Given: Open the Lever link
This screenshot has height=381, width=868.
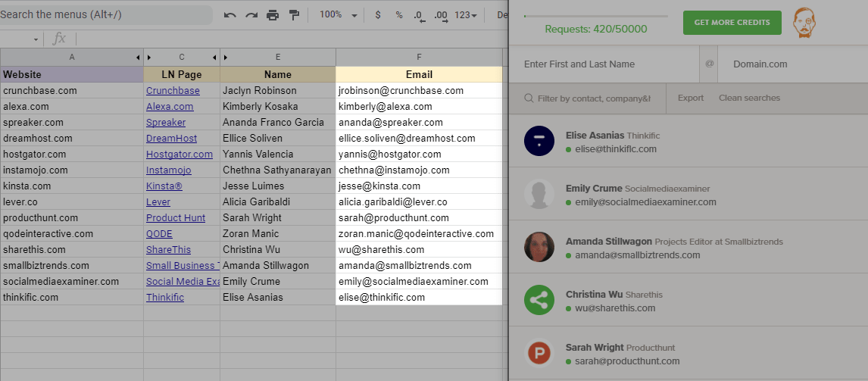Looking at the screenshot, I should click(x=158, y=202).
